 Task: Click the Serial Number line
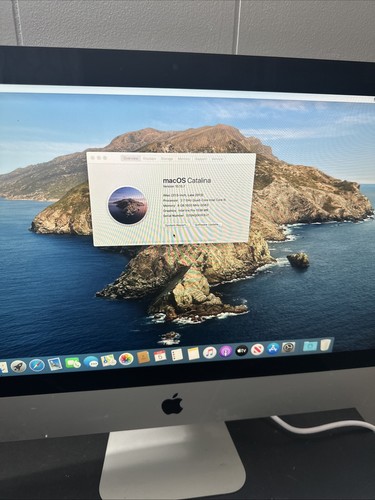[186, 215]
